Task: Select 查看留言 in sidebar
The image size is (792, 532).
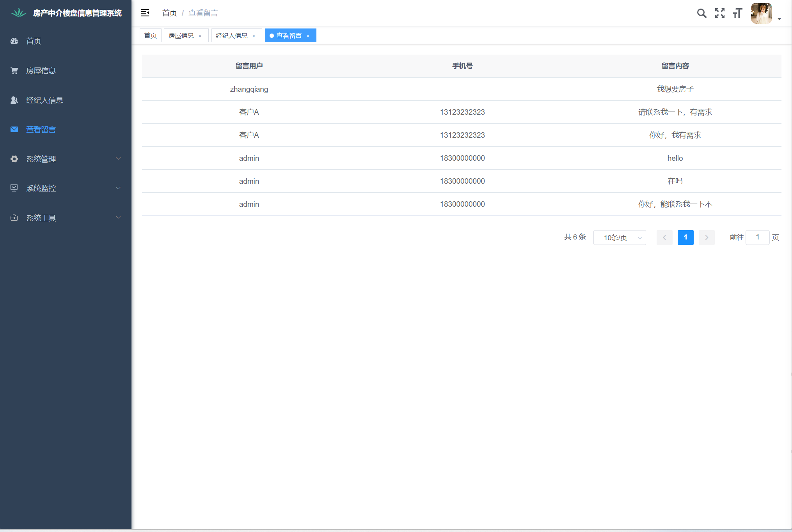Action: [x=41, y=129]
